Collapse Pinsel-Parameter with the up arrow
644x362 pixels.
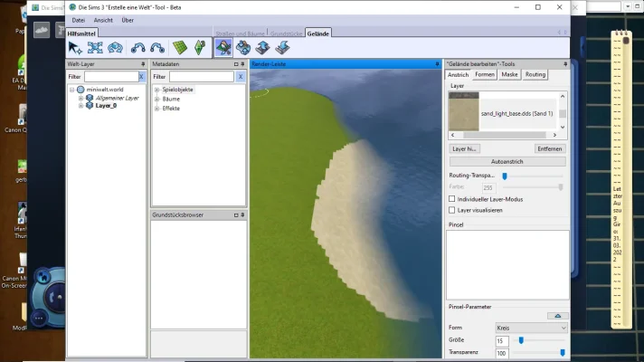[x=558, y=316]
